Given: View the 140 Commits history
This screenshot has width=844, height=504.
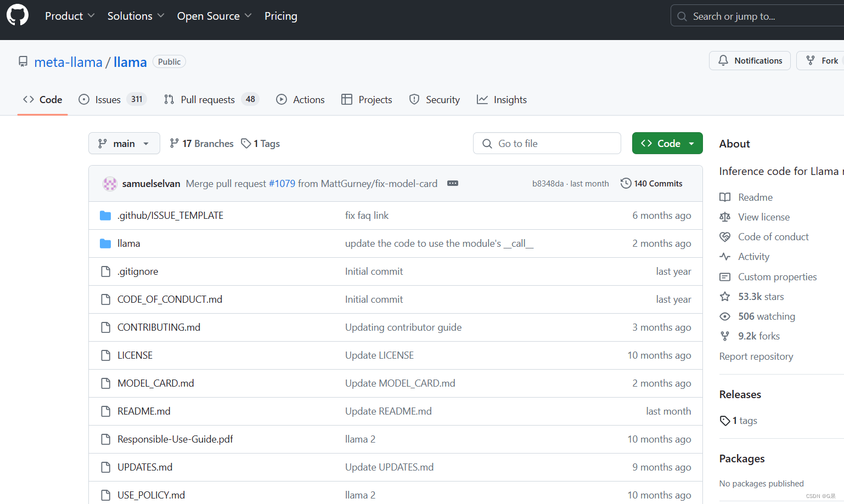Looking at the screenshot, I should coord(651,184).
